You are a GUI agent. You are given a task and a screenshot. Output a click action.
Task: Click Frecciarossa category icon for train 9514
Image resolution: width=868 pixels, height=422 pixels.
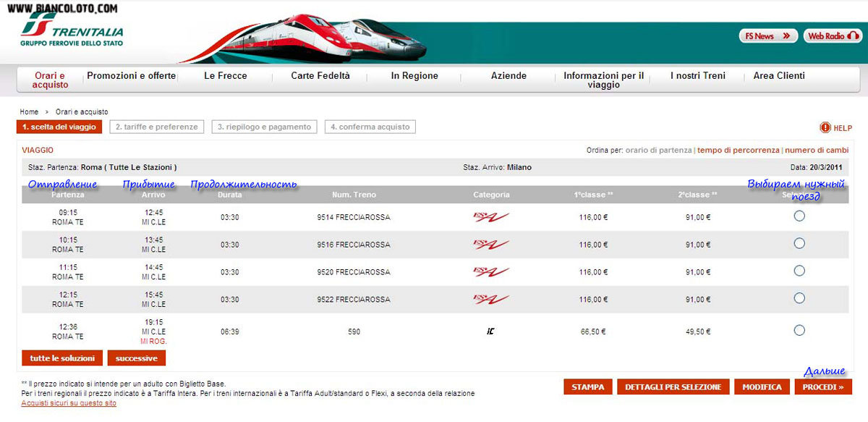click(491, 217)
